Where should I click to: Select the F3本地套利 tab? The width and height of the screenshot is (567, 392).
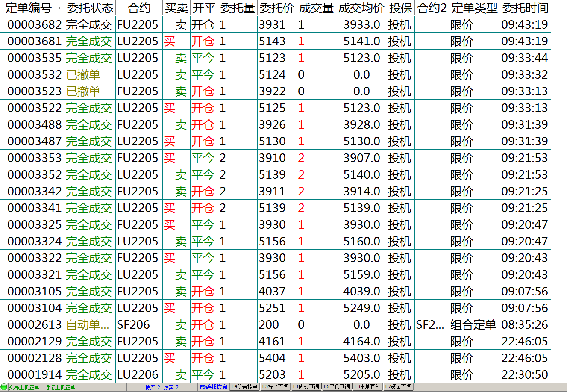point(367,387)
